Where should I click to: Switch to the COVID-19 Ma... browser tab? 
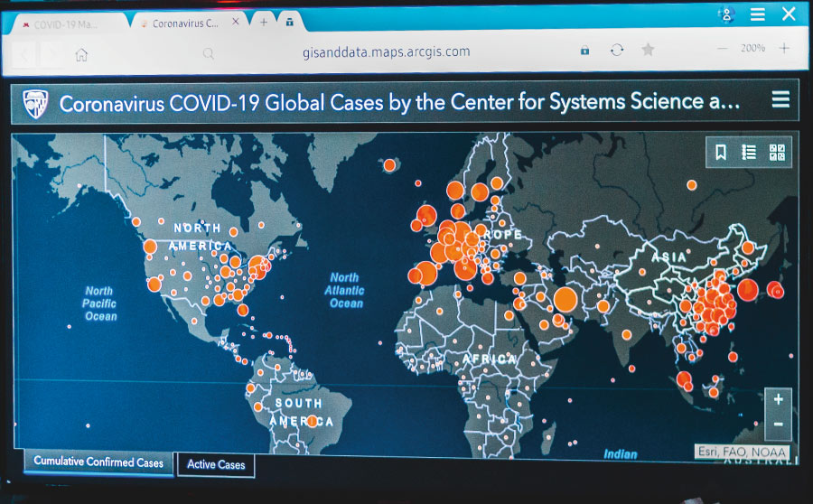click(x=68, y=23)
